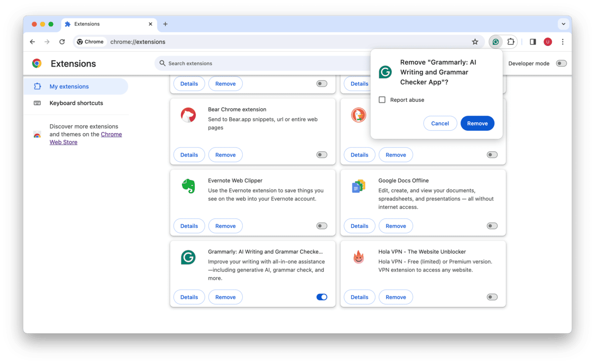Disable the Grammarly extension toggle

tap(321, 297)
